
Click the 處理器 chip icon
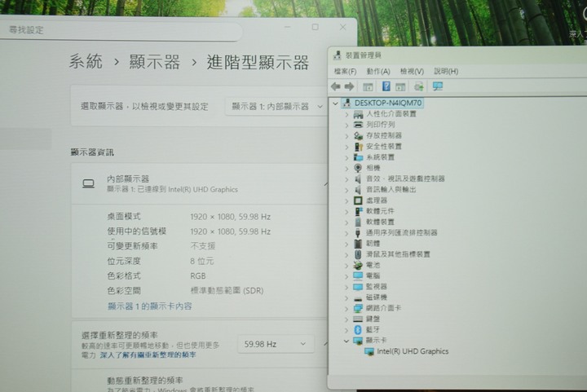(358, 200)
